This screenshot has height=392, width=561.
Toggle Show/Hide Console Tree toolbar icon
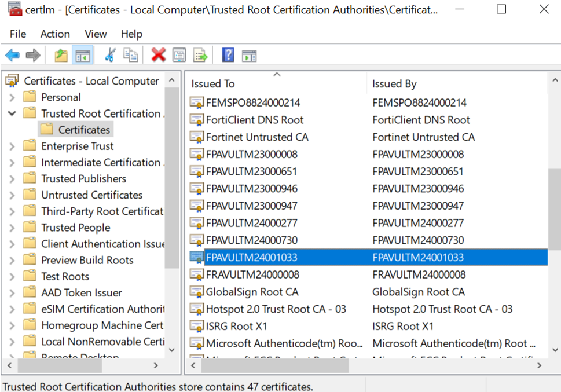point(83,56)
